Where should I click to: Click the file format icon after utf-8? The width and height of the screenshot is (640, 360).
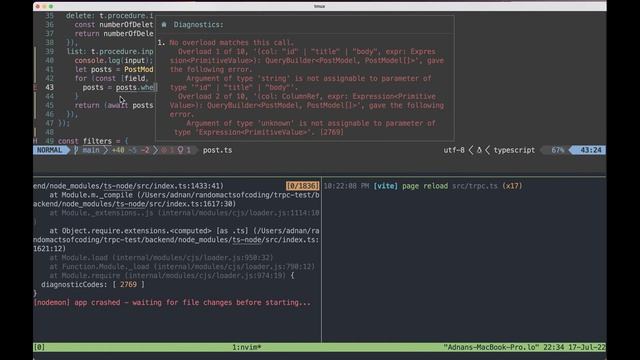479,150
